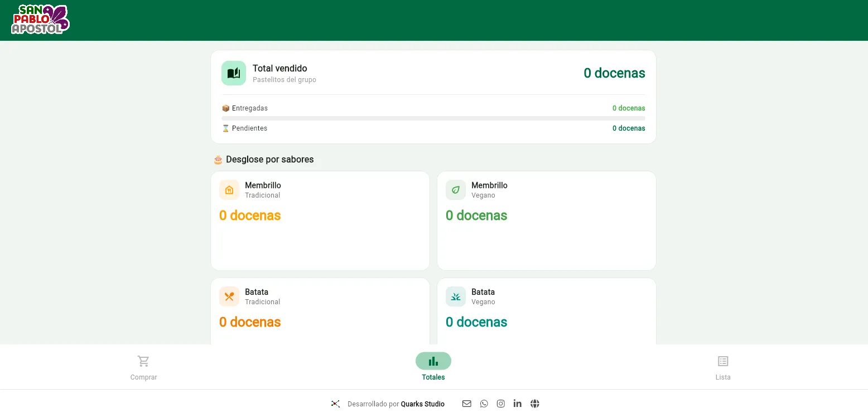Open the WhatsApp icon in footer
Viewport: 868px width, 417px height.
coord(484,404)
